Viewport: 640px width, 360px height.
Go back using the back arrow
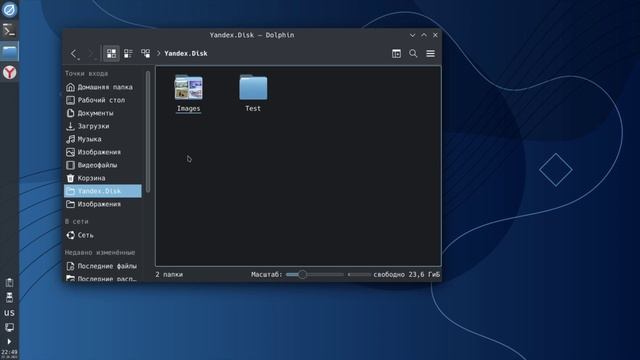click(x=73, y=53)
